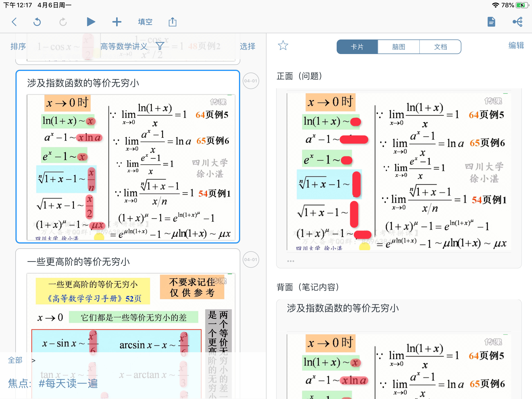Tap the 04-01 date badge beside first card
The height and width of the screenshot is (399, 532).
point(251,81)
